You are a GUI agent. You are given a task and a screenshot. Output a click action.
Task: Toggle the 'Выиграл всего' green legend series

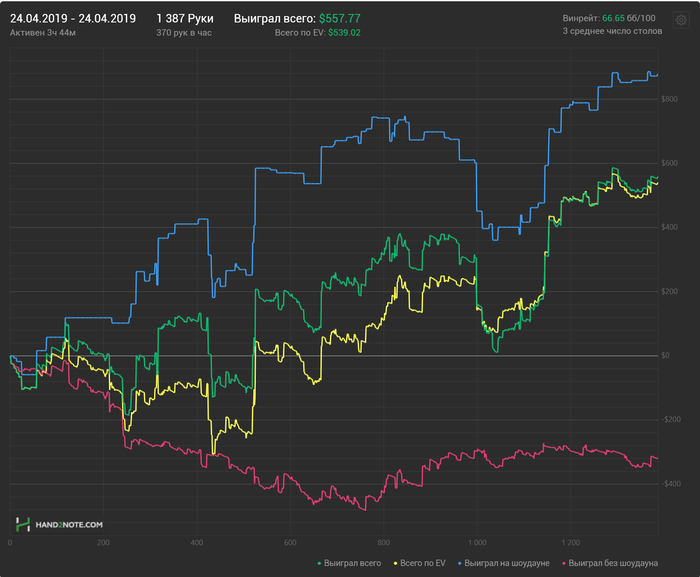pyautogui.click(x=349, y=563)
